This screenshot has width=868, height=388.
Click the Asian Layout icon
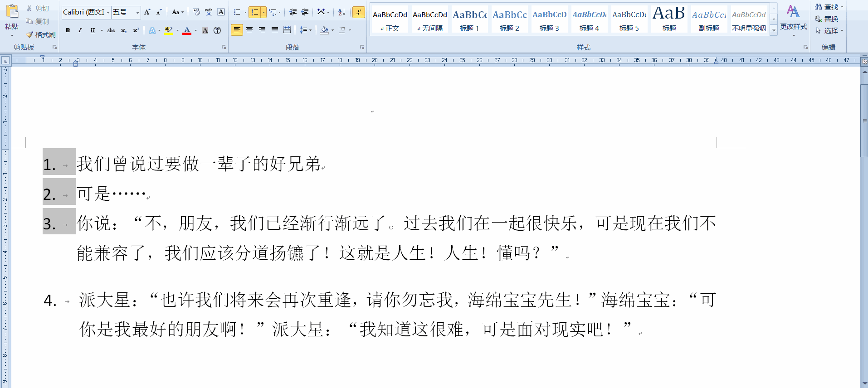(321, 12)
